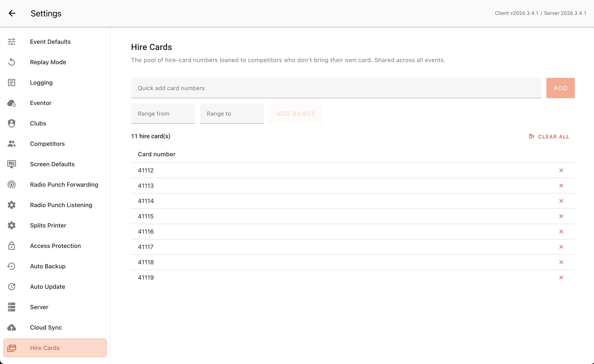Image resolution: width=594 pixels, height=364 pixels.
Task: Click the Screen Defaults monitor icon
Action: point(11,164)
